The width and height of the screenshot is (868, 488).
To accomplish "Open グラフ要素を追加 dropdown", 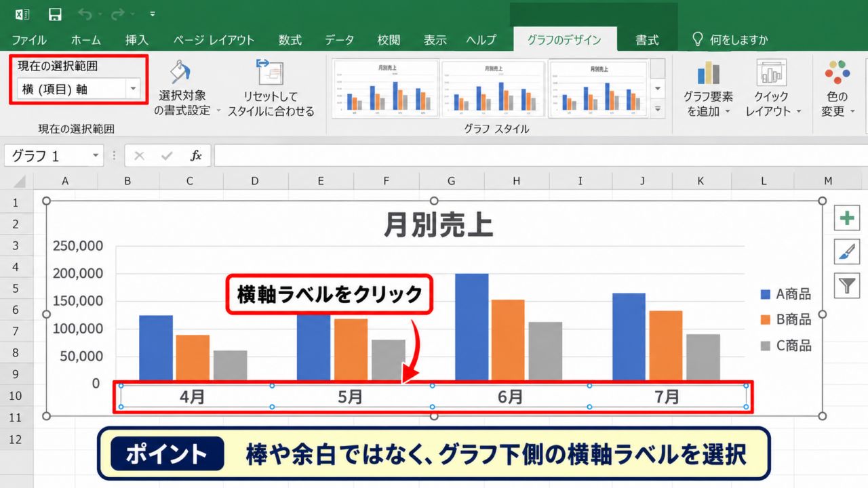I will pos(708,88).
